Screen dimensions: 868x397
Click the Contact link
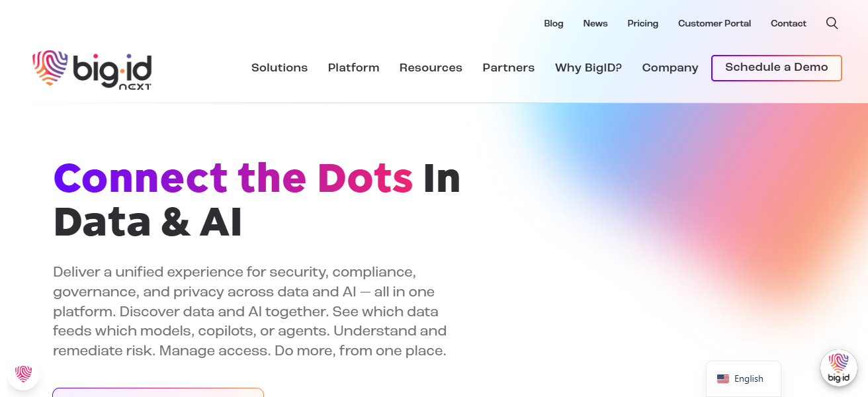pyautogui.click(x=788, y=23)
